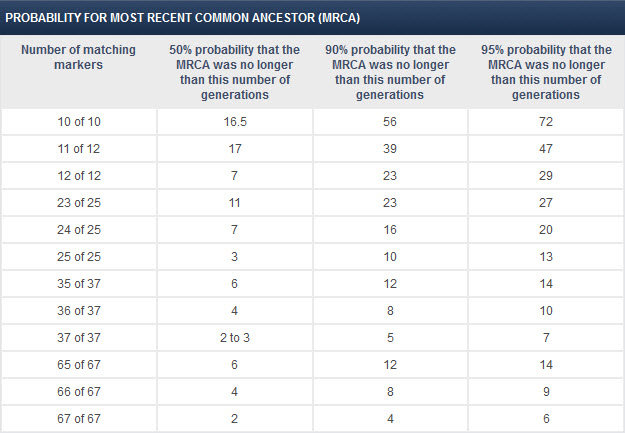Click the 16.5 generations cell

coord(235,122)
